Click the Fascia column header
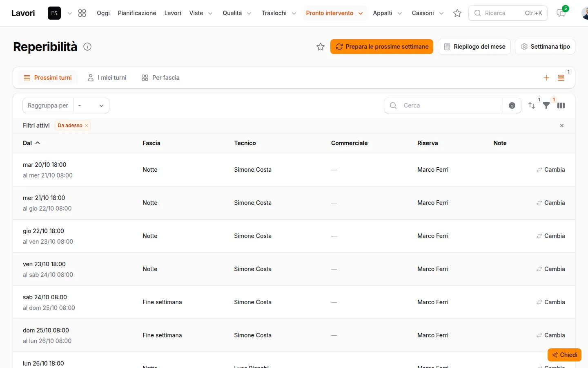 (x=151, y=143)
